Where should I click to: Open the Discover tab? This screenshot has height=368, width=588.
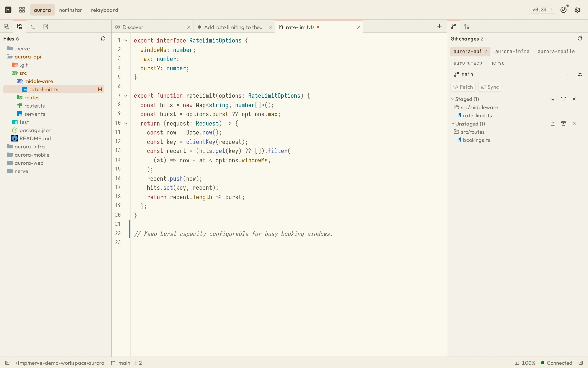tap(153, 27)
